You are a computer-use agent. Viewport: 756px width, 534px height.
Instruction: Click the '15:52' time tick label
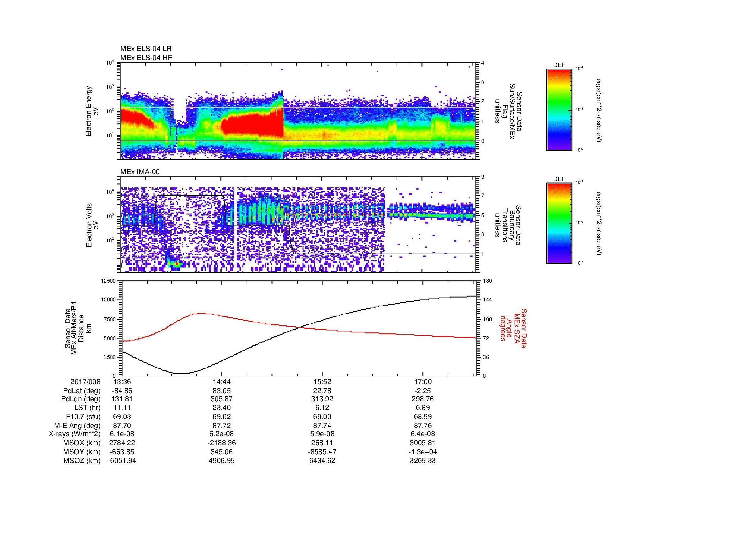(322, 382)
